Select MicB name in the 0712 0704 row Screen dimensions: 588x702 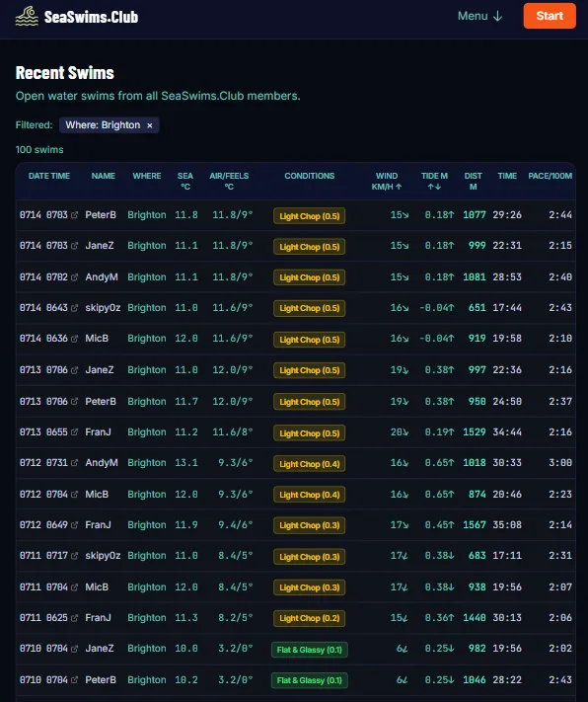[x=97, y=494]
